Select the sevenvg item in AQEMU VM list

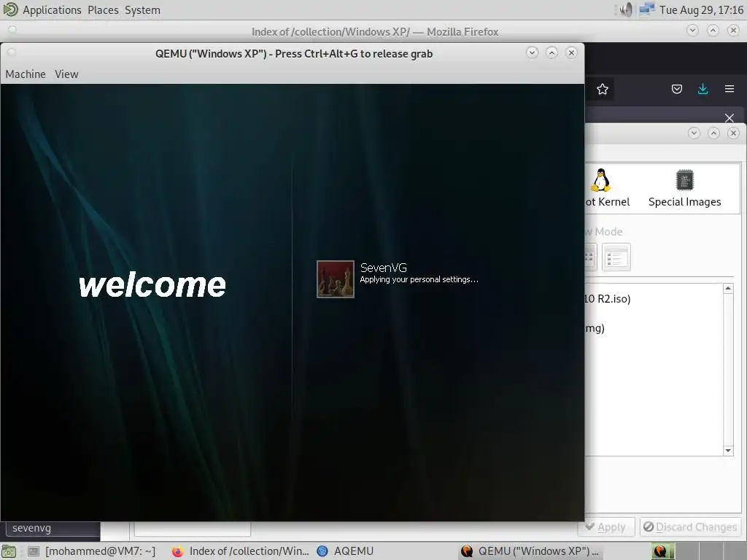[x=53, y=528]
